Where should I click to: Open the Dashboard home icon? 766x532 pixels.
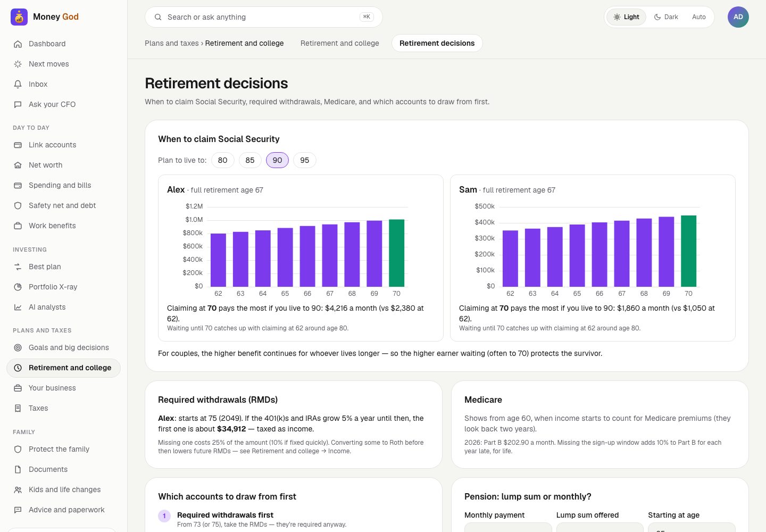pyautogui.click(x=18, y=44)
